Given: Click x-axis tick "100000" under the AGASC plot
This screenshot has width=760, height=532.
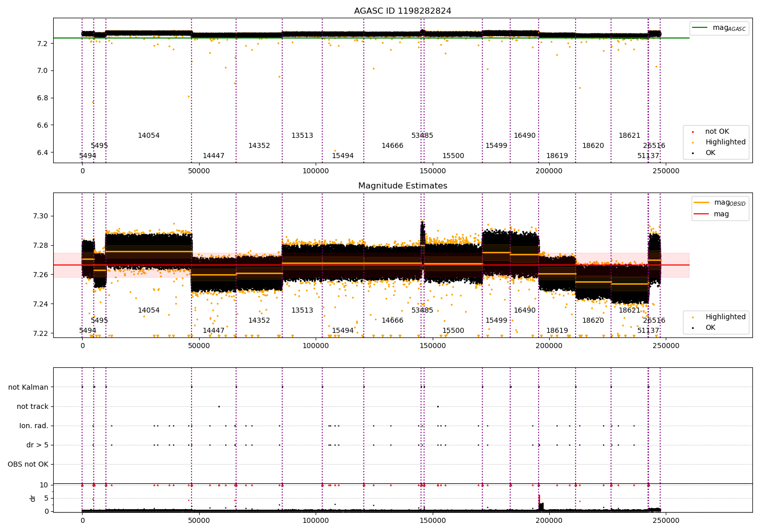Looking at the screenshot, I should coord(316,171).
